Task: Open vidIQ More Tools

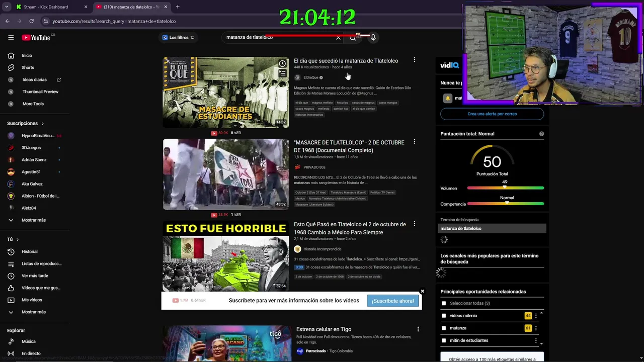Action: (x=33, y=104)
